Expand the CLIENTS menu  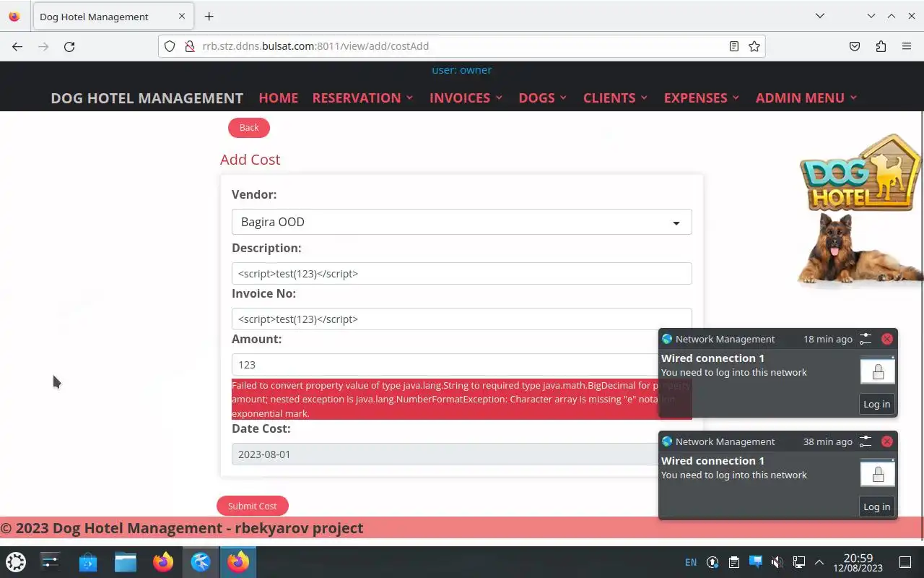click(615, 98)
